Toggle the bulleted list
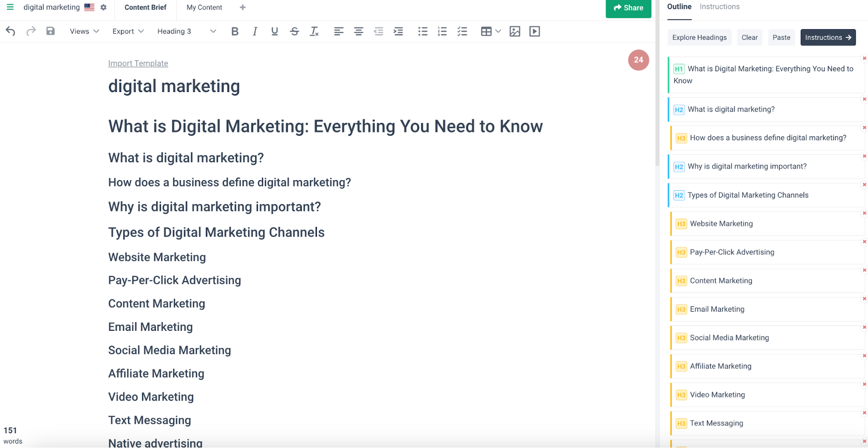The image size is (868, 448). pos(422,31)
